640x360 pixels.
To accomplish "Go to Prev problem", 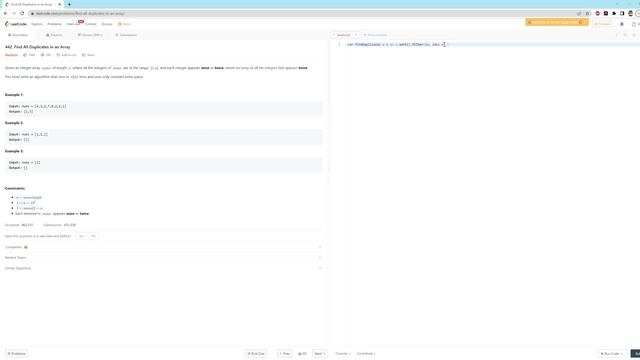I will [284, 353].
